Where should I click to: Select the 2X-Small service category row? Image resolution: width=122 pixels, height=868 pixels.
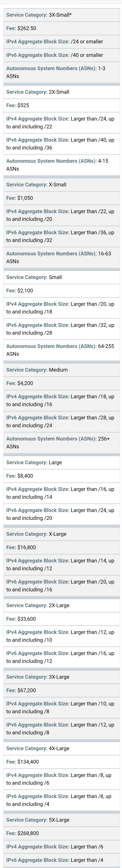coord(62,92)
